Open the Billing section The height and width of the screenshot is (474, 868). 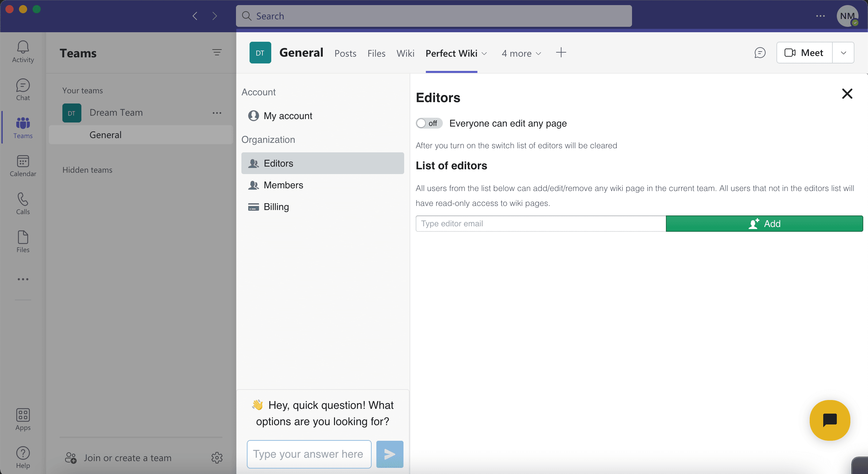pos(323,207)
